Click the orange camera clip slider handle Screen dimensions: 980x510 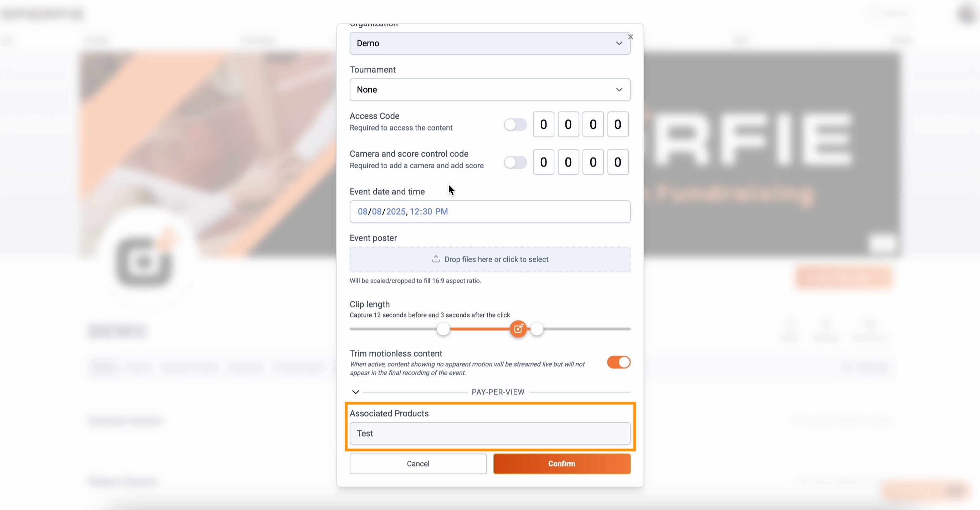click(518, 329)
